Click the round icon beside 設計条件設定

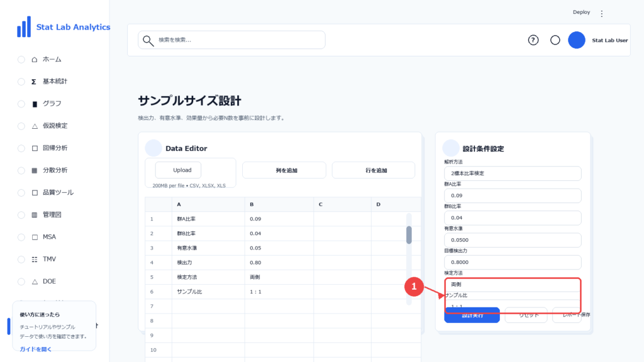(450, 148)
